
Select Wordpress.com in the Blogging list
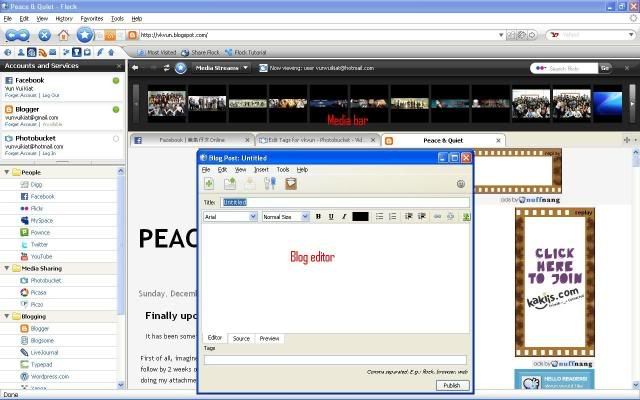click(x=49, y=376)
